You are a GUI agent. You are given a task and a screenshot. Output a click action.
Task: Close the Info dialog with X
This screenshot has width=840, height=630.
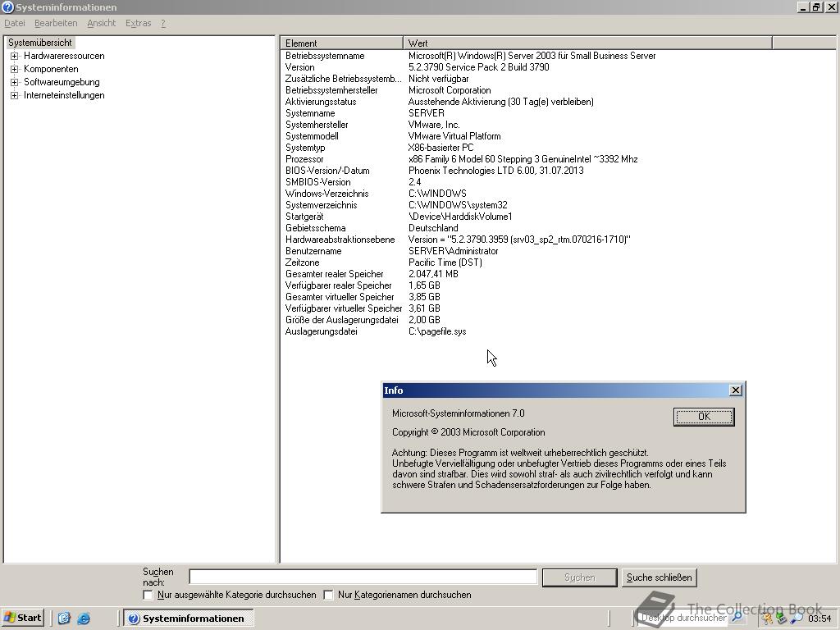coord(736,390)
